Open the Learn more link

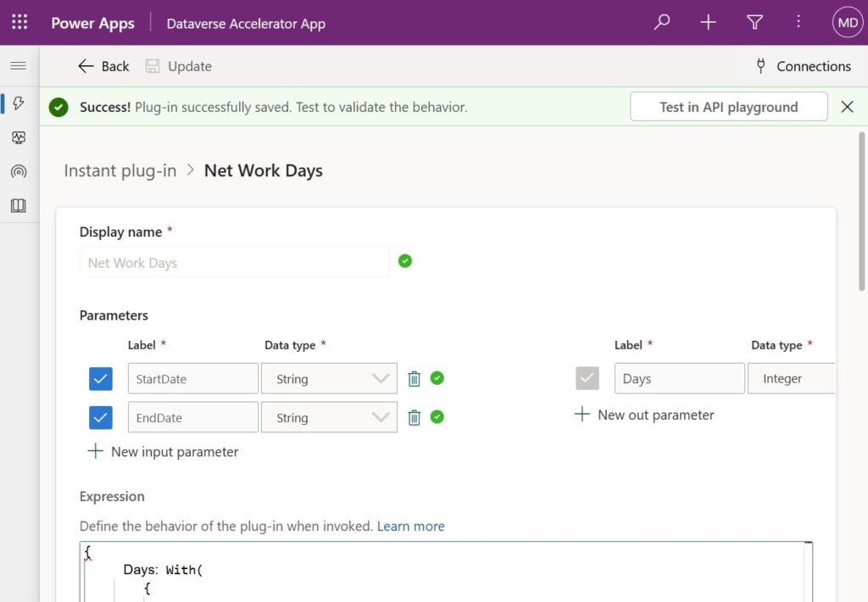click(411, 527)
